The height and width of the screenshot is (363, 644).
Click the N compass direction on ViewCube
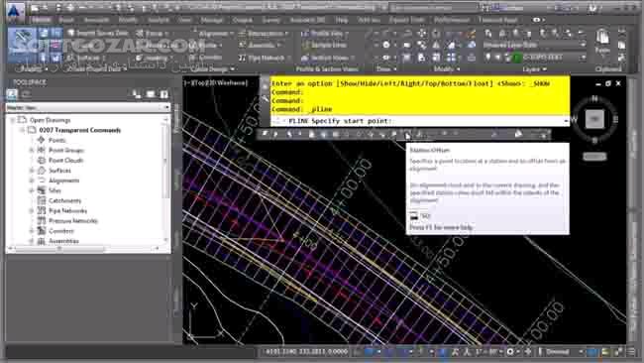594,98
